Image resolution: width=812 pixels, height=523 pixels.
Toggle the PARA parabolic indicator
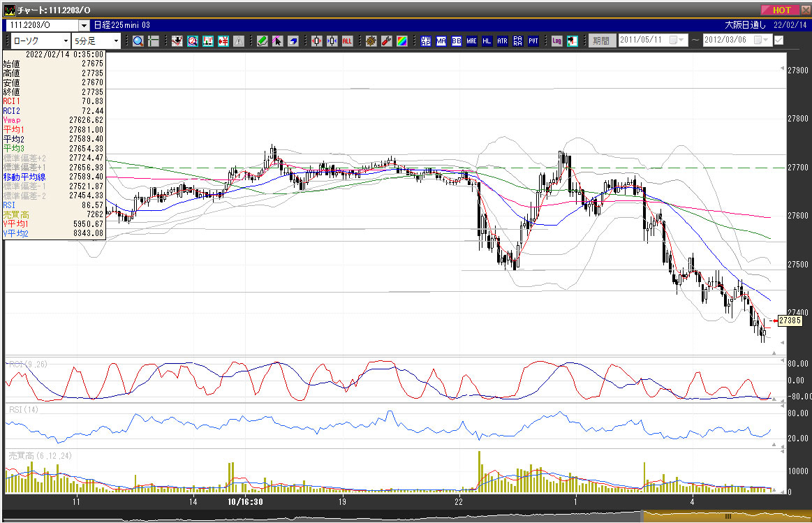click(x=518, y=41)
